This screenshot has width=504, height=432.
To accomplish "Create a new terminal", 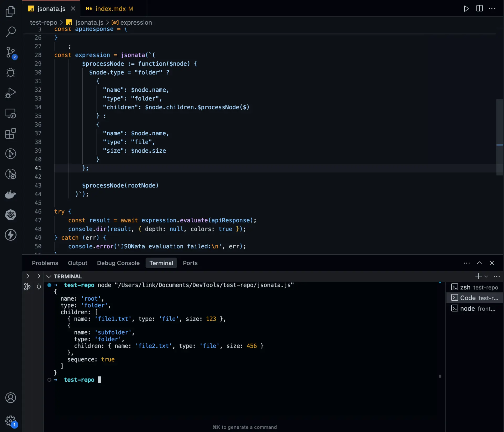I will point(478,276).
